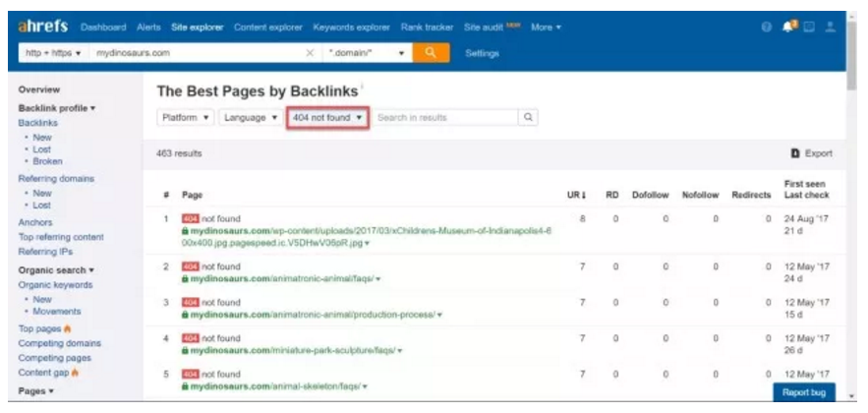Open Movements under Organic keywords
The width and height of the screenshot is (868, 413).
[56, 311]
